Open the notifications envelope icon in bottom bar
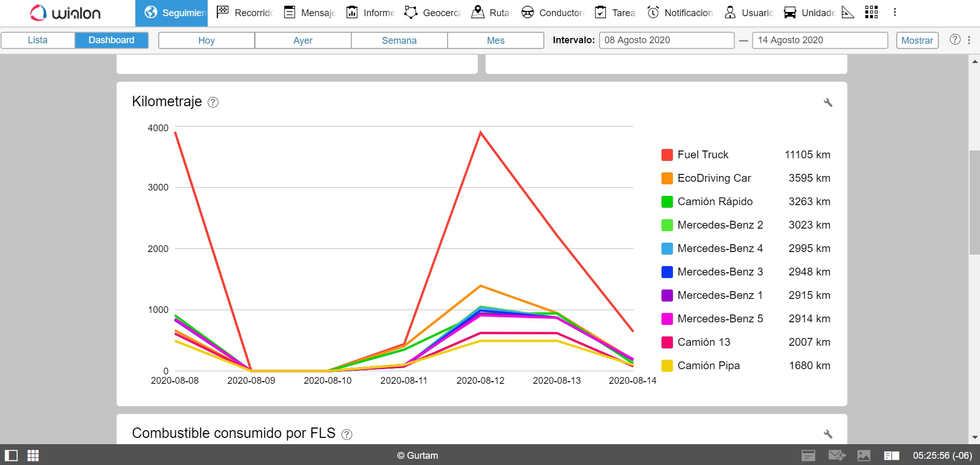Screen dimensions: 980x465 click(x=836, y=456)
